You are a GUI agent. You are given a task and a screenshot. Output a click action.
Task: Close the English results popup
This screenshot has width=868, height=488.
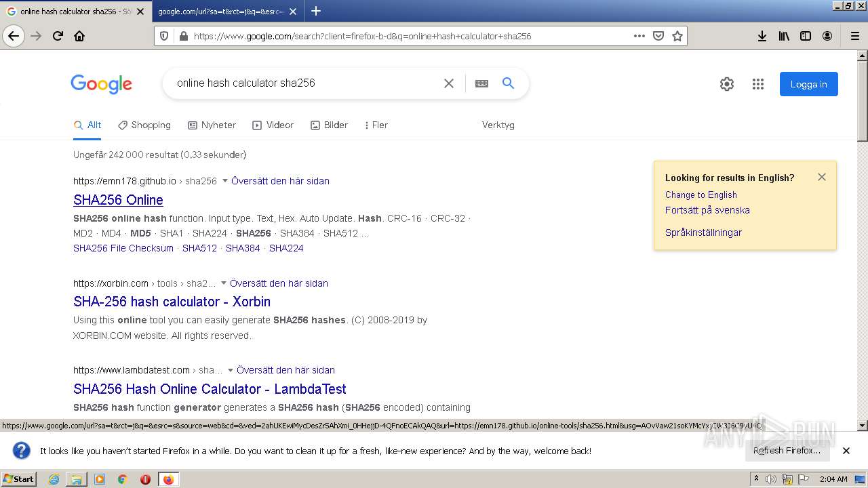click(822, 177)
